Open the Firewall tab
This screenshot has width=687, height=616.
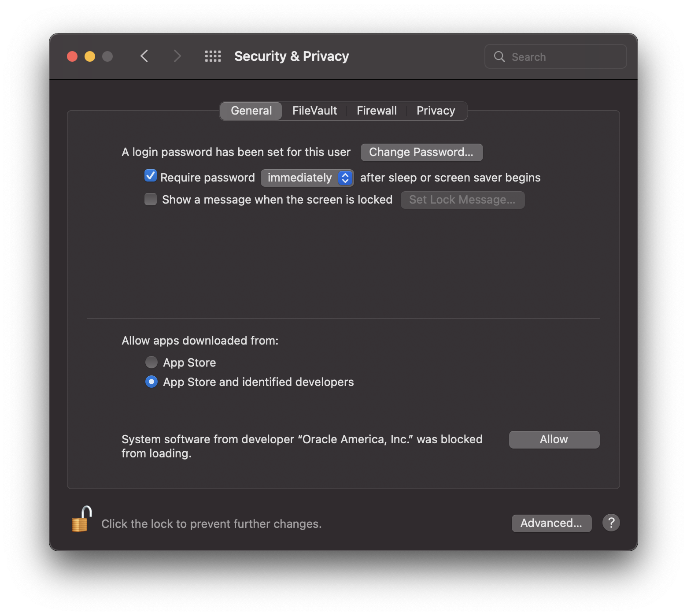(377, 111)
